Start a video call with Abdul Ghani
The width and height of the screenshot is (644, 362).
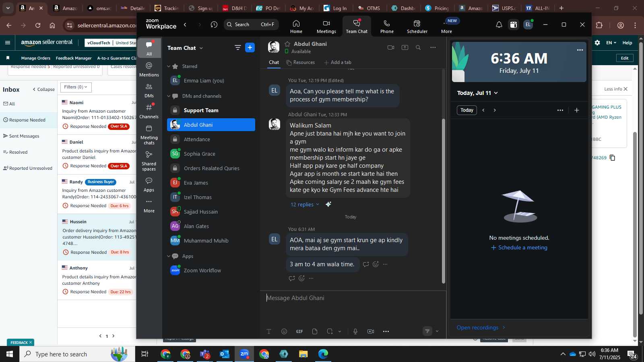pos(390,47)
